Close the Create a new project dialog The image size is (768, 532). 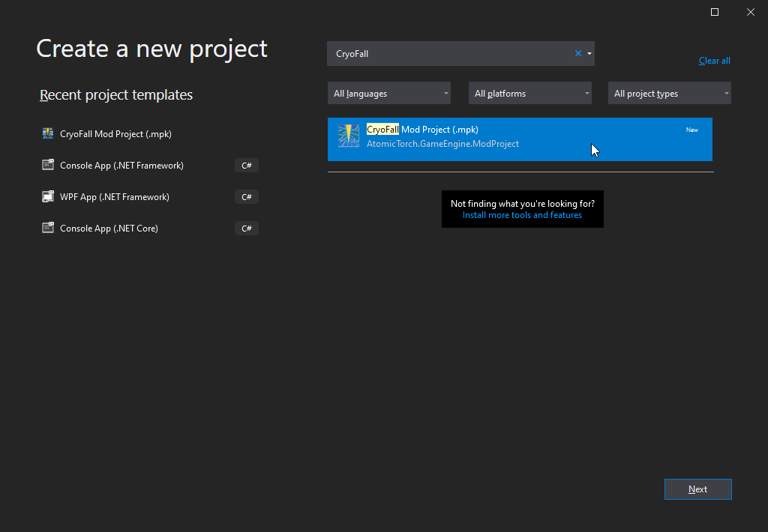pyautogui.click(x=751, y=12)
